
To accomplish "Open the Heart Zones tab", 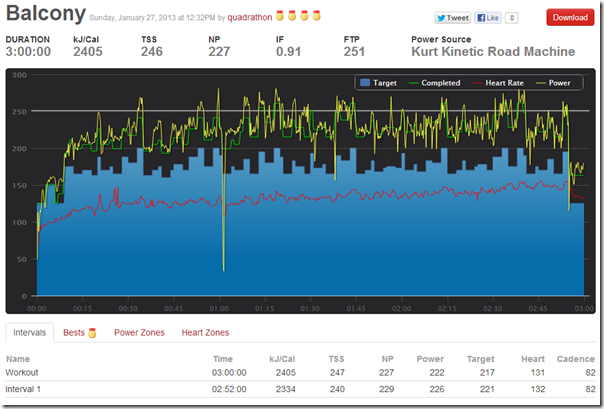I will [205, 332].
